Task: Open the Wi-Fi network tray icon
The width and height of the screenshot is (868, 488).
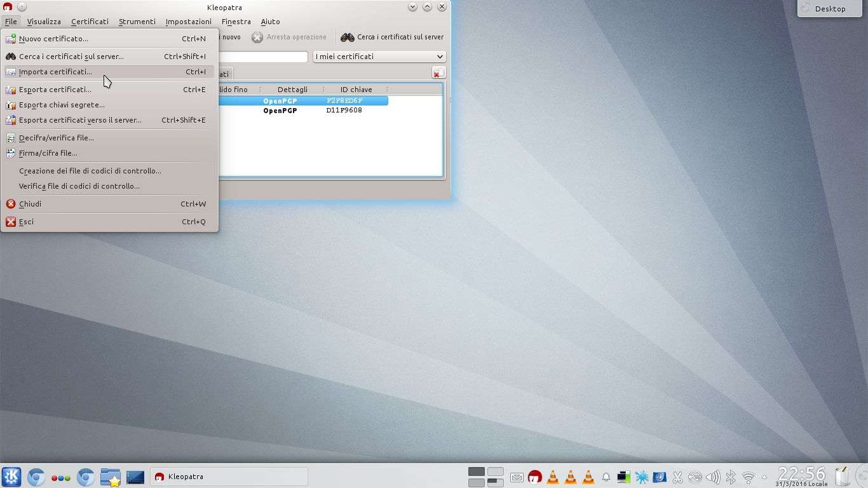Action: (x=749, y=477)
